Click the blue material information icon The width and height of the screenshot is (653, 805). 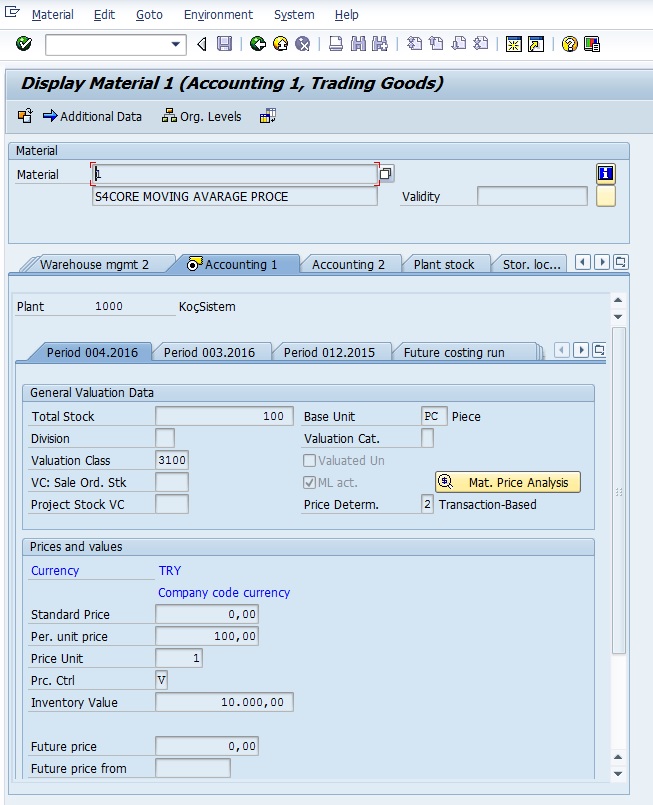point(605,174)
